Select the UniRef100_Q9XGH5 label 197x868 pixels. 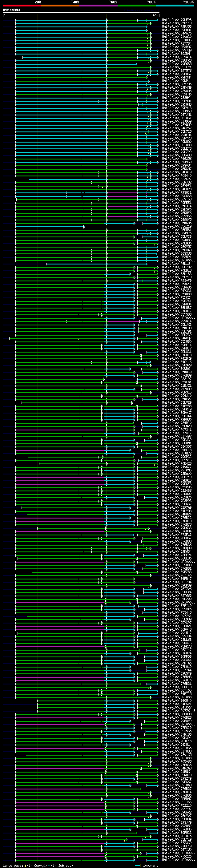coord(177,104)
